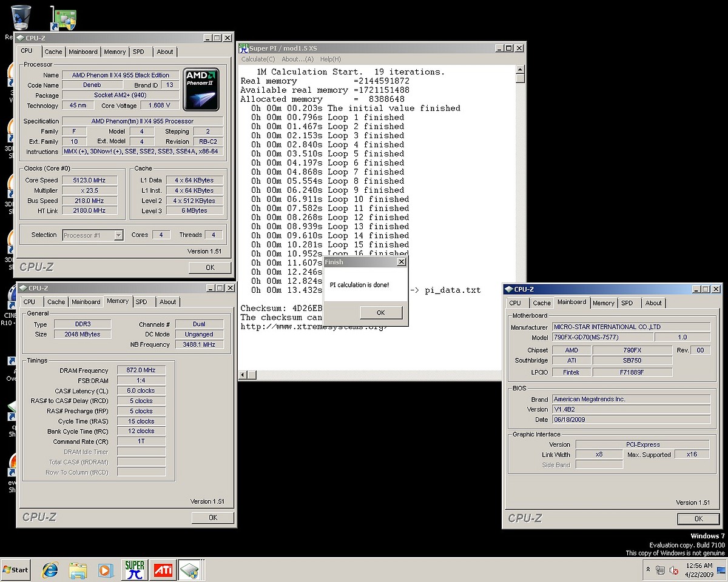Switch to Super PI via taskbar icon
Image resolution: width=728 pixels, height=582 pixels.
point(134,570)
